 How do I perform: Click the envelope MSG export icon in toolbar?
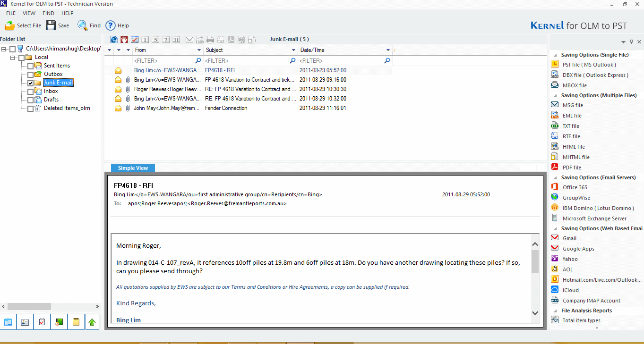pyautogui.click(x=189, y=40)
